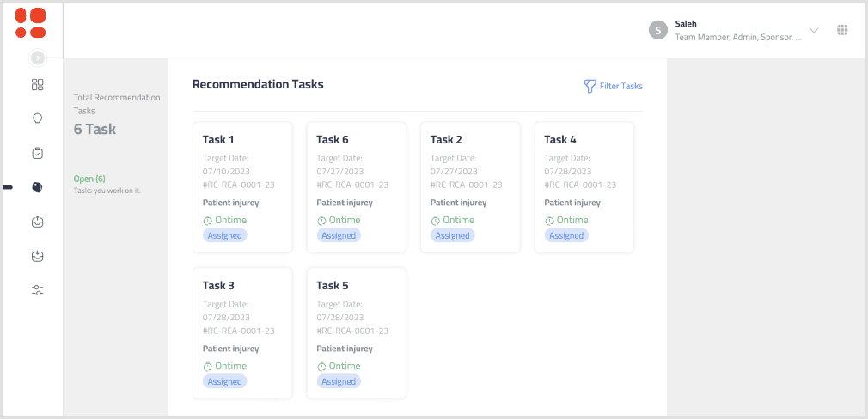The height and width of the screenshot is (419, 868).
Task: Click the Team Member, Admin, Sponsor roles text
Action: [738, 38]
